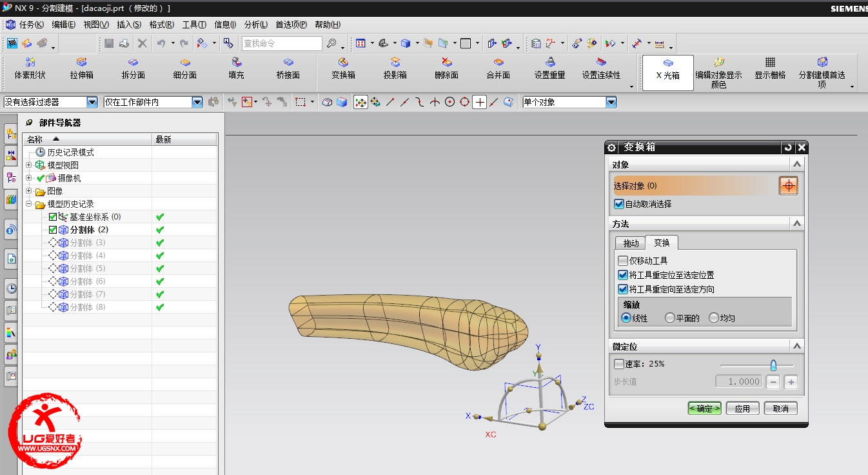
Task: Uncheck 将工具重定向至选定方向
Action: coord(623,289)
